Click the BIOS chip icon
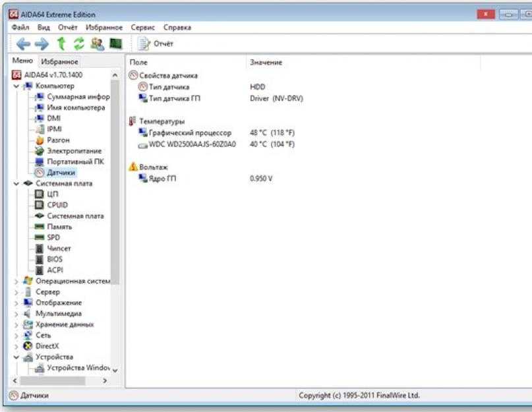532x412 pixels. (40, 259)
